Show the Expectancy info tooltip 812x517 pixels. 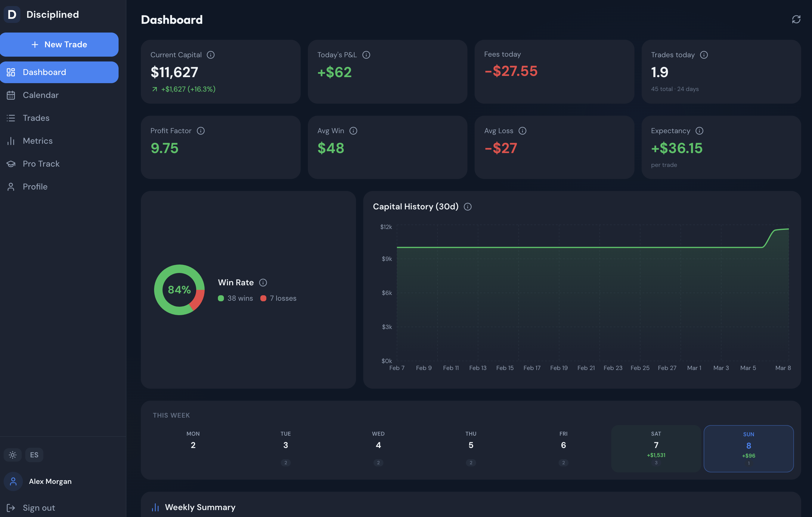[700, 130]
